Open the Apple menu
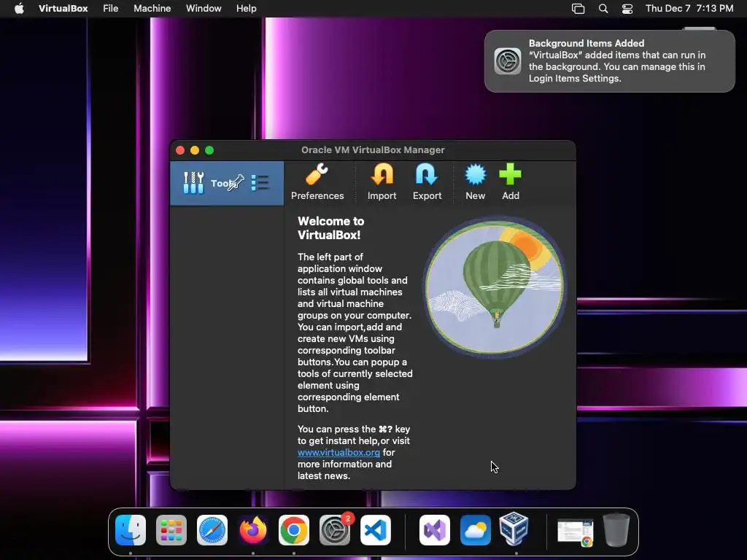 pos(19,8)
